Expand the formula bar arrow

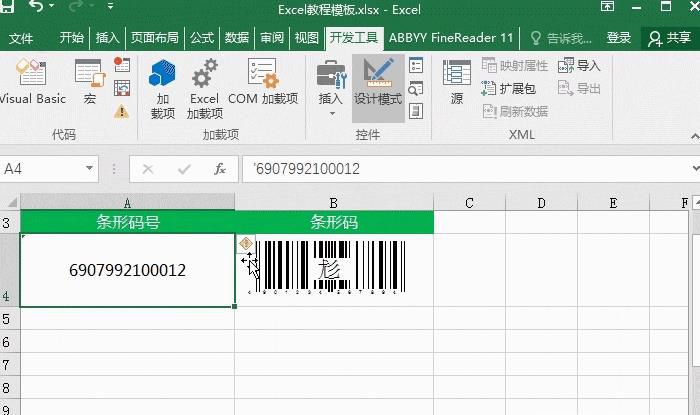695,169
